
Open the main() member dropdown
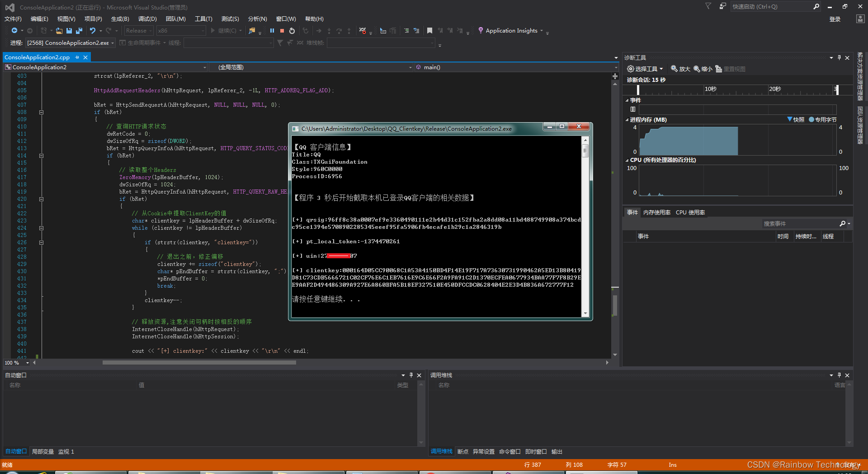tap(516, 67)
